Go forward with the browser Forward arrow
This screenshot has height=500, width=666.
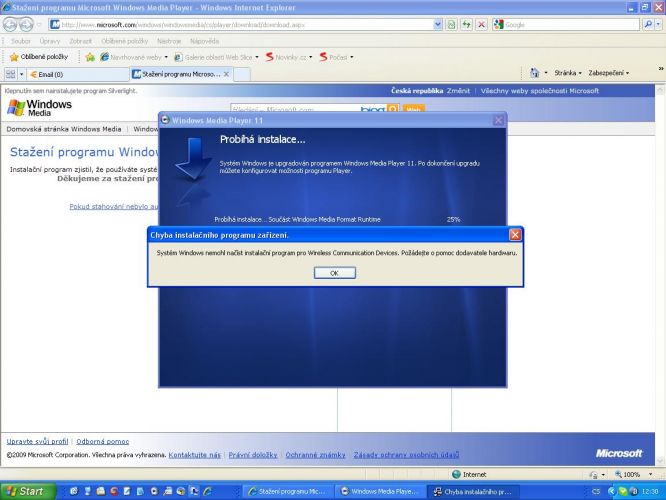click(26, 25)
